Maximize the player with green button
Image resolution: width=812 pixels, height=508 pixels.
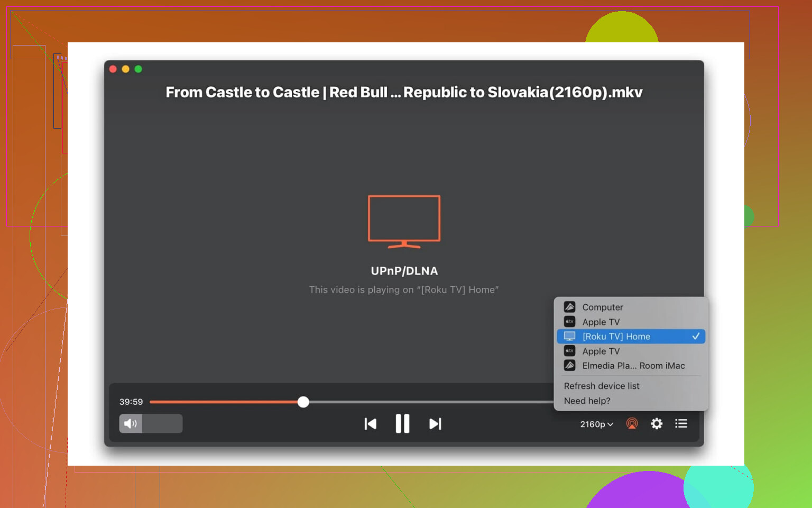(x=138, y=69)
